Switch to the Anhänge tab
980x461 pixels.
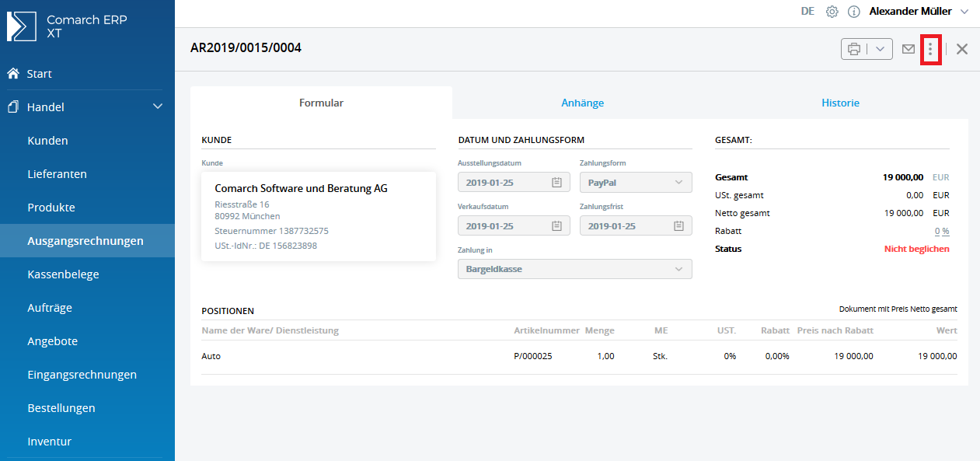(x=583, y=103)
